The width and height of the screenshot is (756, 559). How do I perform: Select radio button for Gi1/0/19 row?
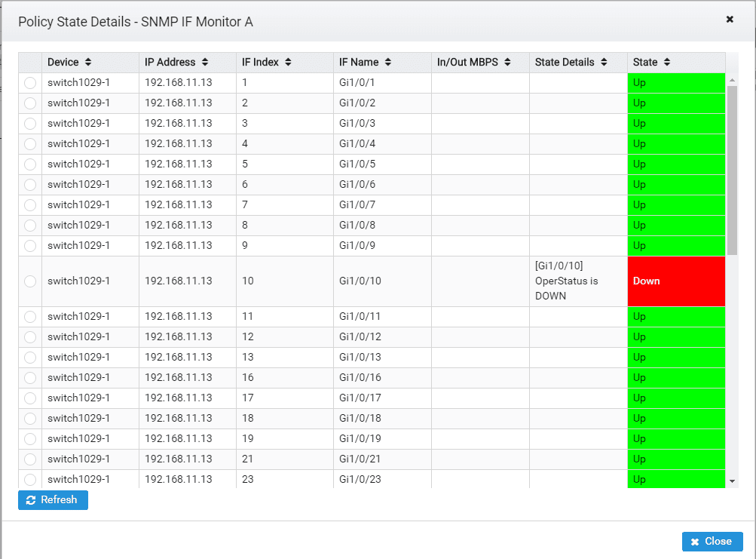pos(30,439)
